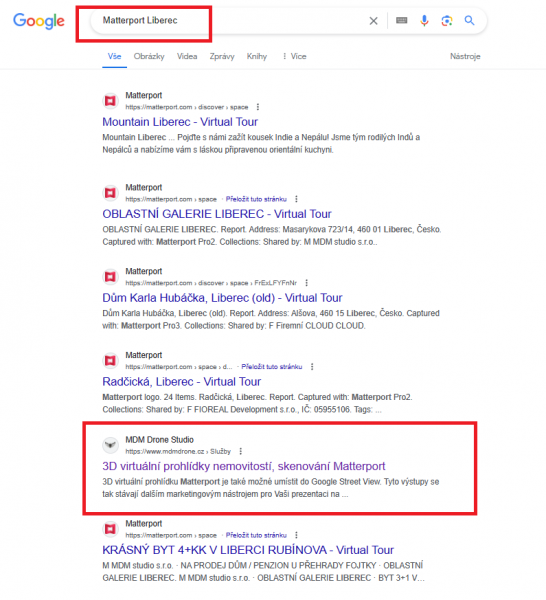
Task: Open OBLASTNÍ GALERIE LIBEREC - Virtual Tour link
Action: (217, 214)
